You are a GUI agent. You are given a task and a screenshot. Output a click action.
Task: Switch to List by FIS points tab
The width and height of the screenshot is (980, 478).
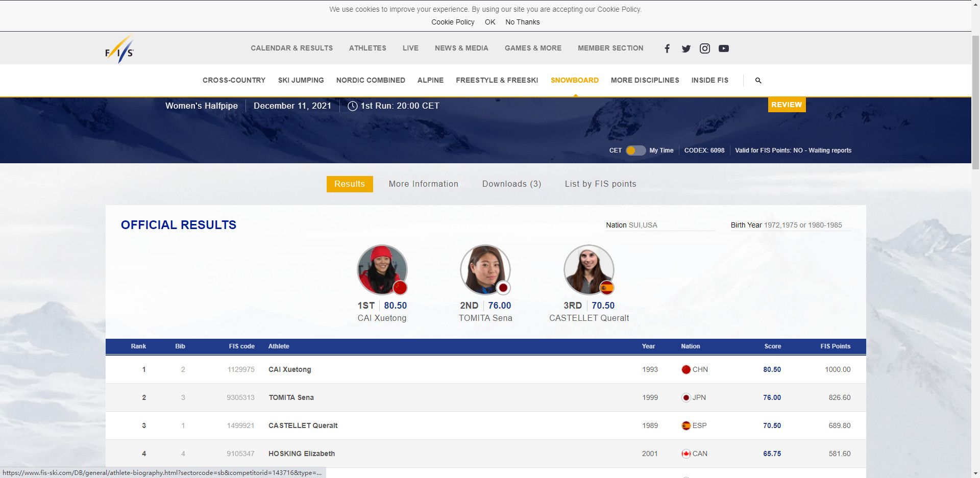(600, 184)
